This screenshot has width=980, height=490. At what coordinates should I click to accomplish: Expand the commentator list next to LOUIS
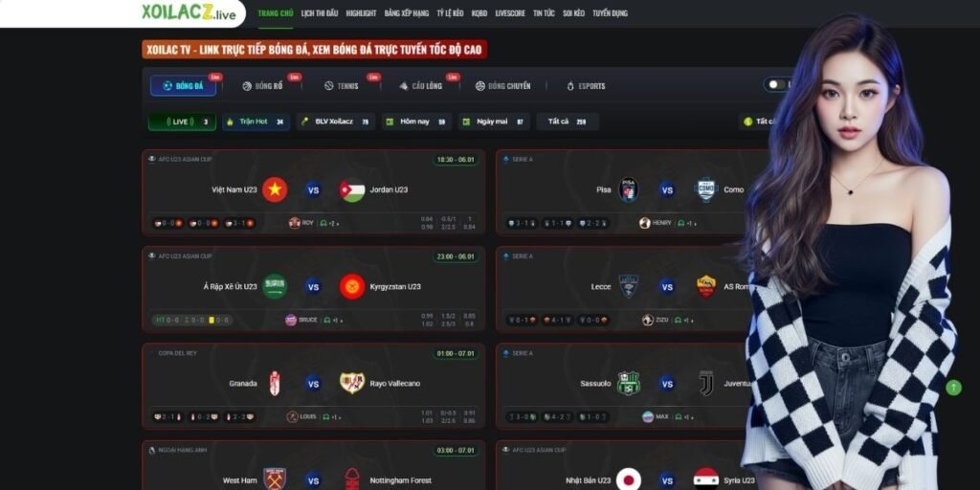click(x=332, y=417)
